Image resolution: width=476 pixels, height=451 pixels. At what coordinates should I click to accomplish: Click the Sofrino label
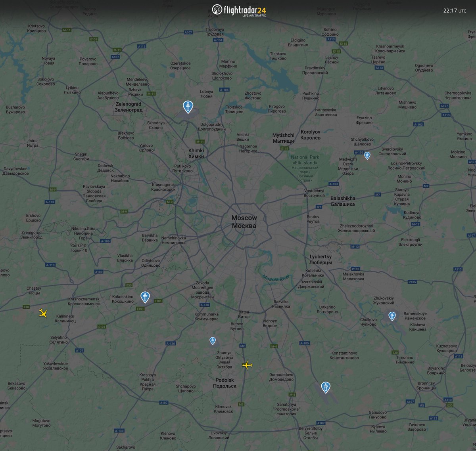point(330,32)
